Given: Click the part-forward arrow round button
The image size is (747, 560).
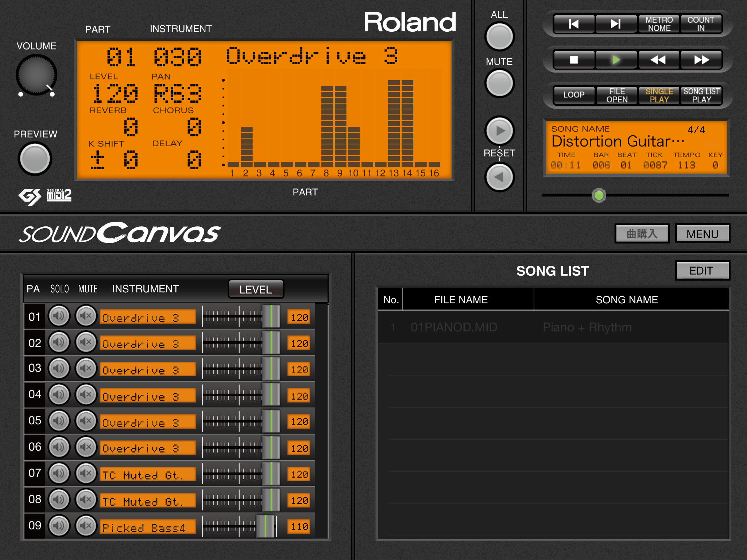Looking at the screenshot, I should pos(499,131).
